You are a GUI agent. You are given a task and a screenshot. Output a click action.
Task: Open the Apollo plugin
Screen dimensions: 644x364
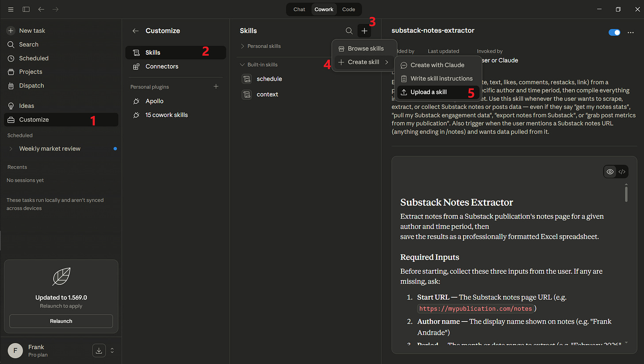(176, 101)
